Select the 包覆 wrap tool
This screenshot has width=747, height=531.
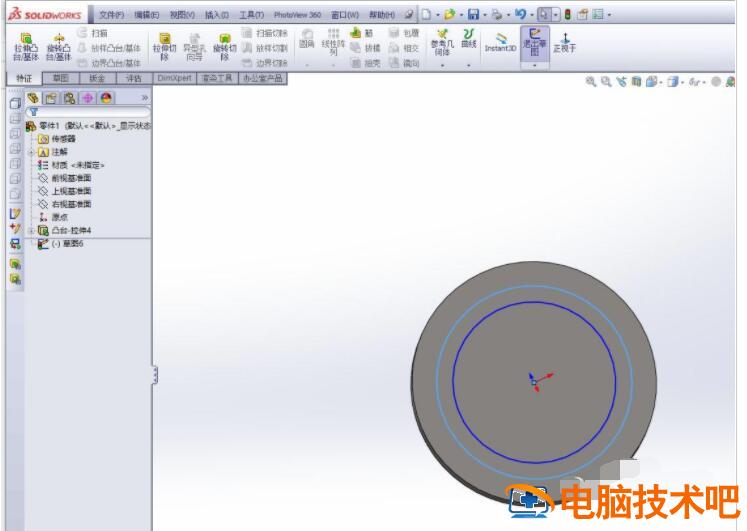coord(404,33)
